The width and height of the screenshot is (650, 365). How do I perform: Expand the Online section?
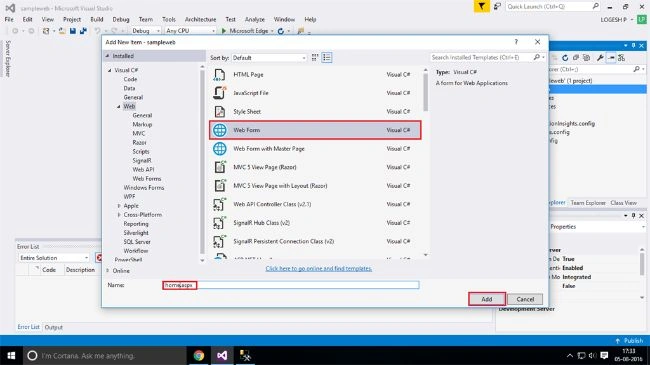point(107,270)
